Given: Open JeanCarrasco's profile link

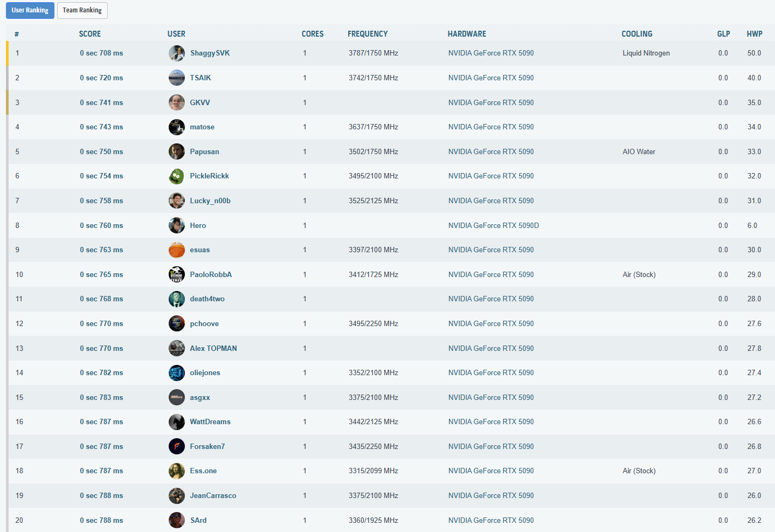Looking at the screenshot, I should point(212,496).
